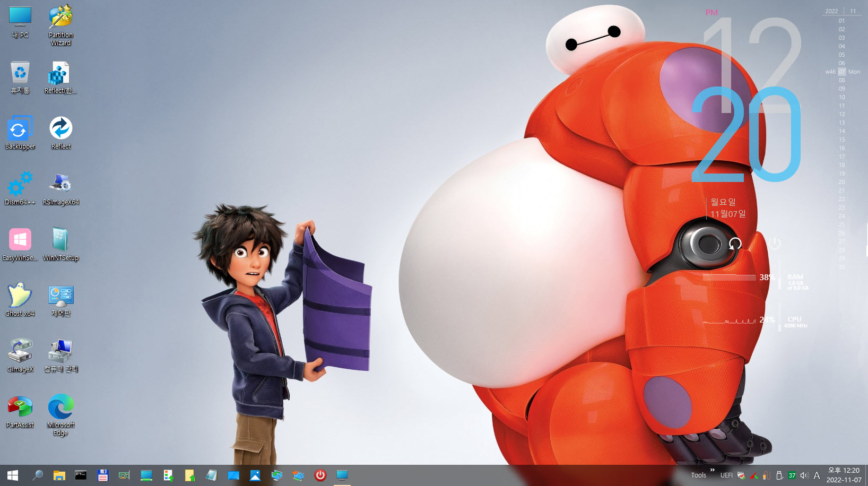Click the date text 11월07일
The width and height of the screenshot is (868, 486).
(728, 214)
